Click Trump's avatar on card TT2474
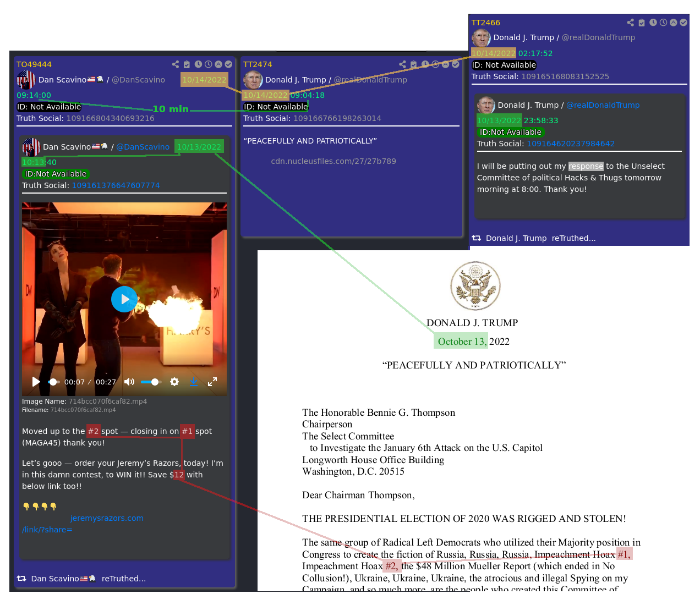 [x=253, y=80]
